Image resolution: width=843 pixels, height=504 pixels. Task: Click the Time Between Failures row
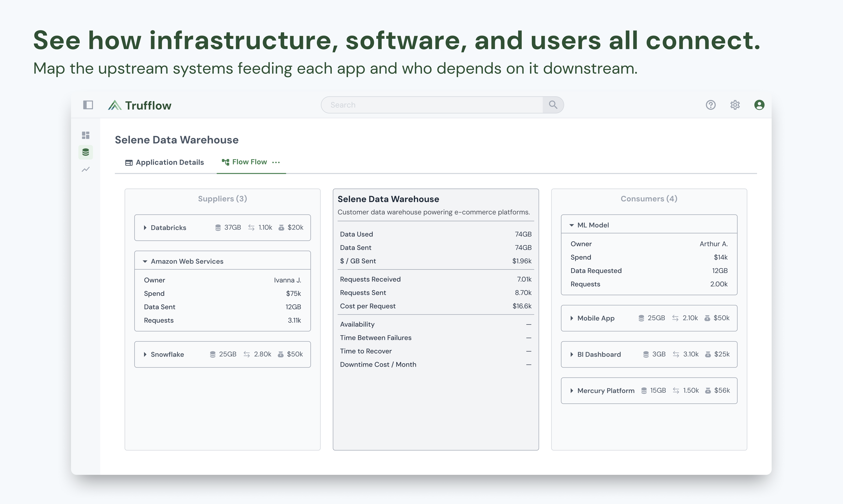436,338
